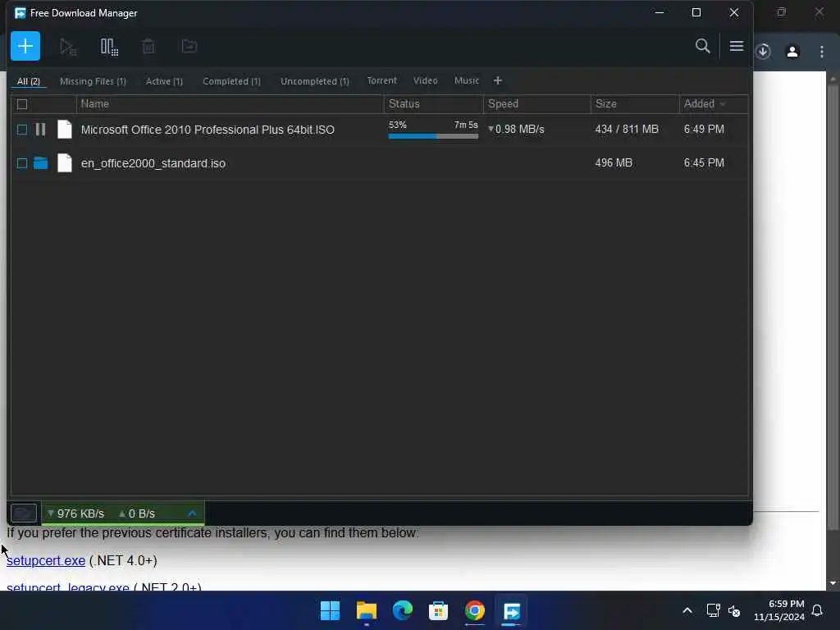840x630 pixels.
Task: Click file icon of Microsoft Office 2010 ISO
Action: coord(64,129)
